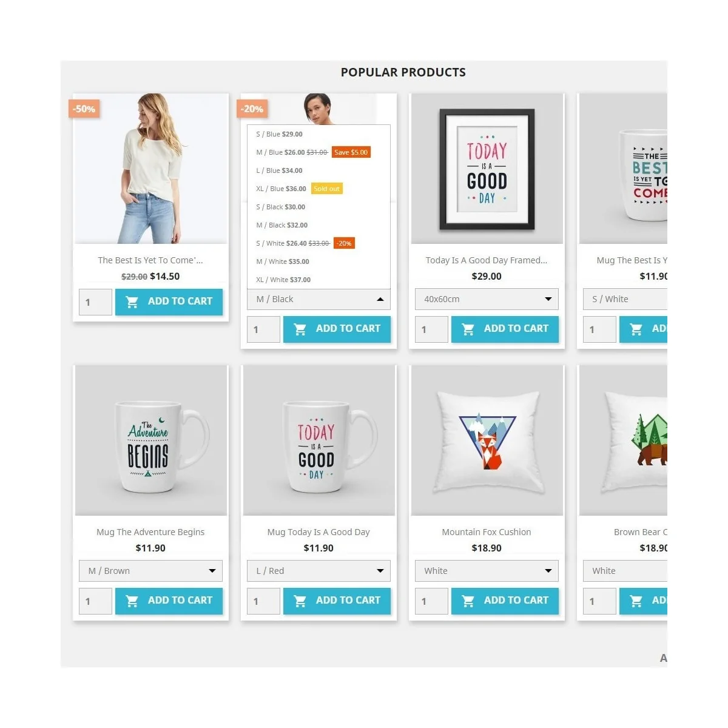728x728 pixels.
Task: Open White color dropdown under Mountain Fox Cushion
Action: pos(487,571)
